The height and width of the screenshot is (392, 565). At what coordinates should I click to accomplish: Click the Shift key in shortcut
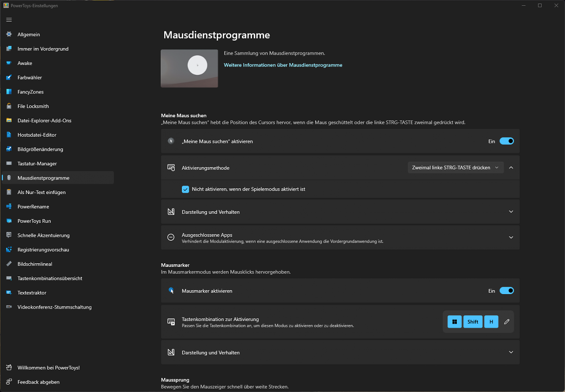473,322
